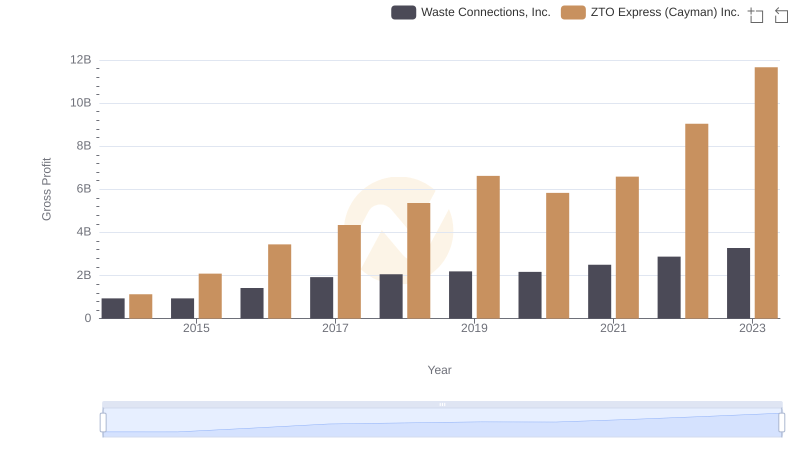Click the 8B y-axis label

coord(84,146)
